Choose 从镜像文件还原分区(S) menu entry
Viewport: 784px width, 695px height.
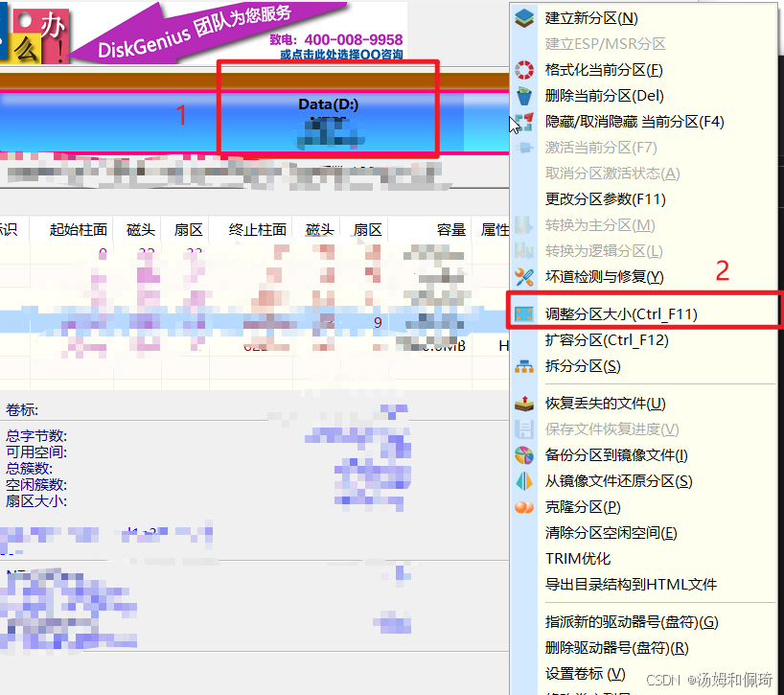pos(619,481)
